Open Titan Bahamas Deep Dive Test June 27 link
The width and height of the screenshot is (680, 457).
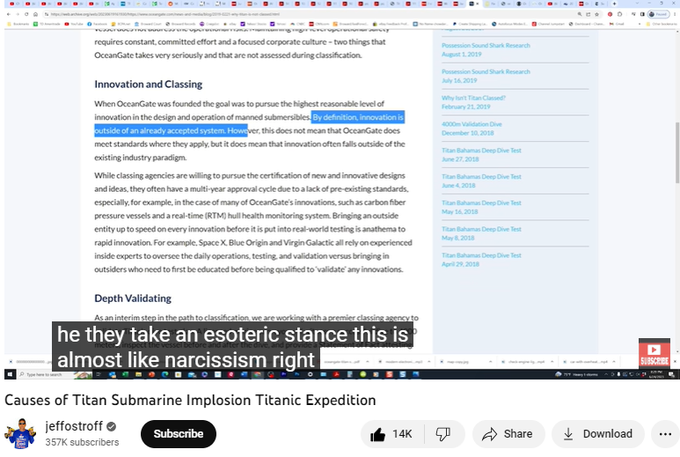pyautogui.click(x=481, y=150)
